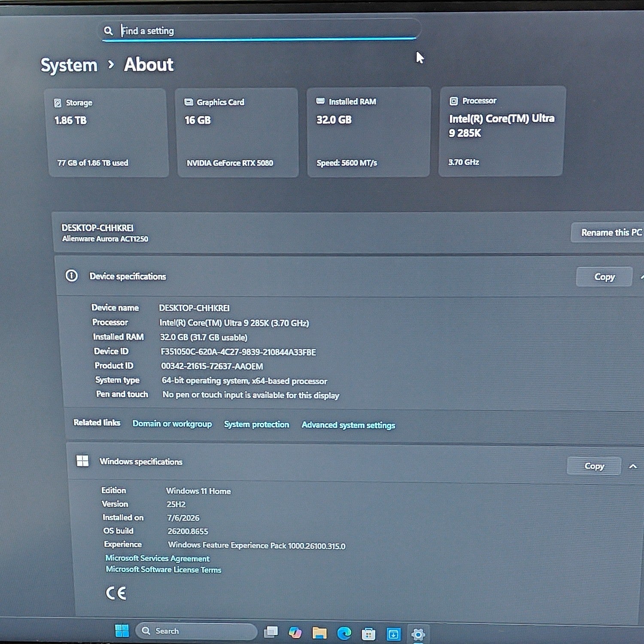Open the Windows Start menu icon
The height and width of the screenshot is (644, 644).
pos(122,631)
